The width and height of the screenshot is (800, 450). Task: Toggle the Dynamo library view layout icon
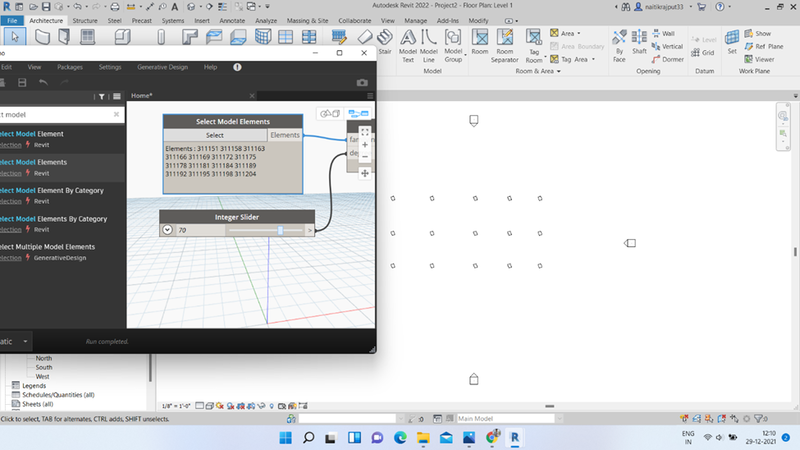point(117,96)
